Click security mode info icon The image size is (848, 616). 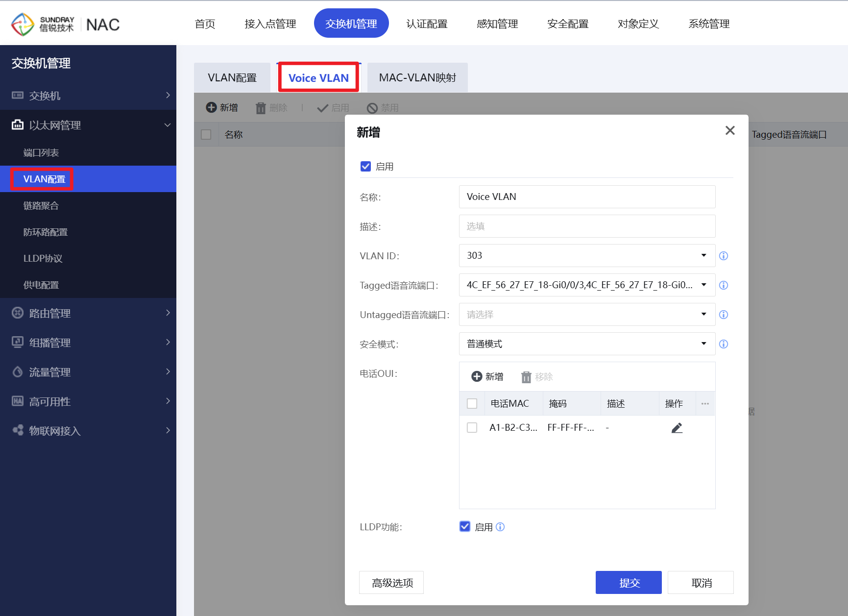click(724, 344)
